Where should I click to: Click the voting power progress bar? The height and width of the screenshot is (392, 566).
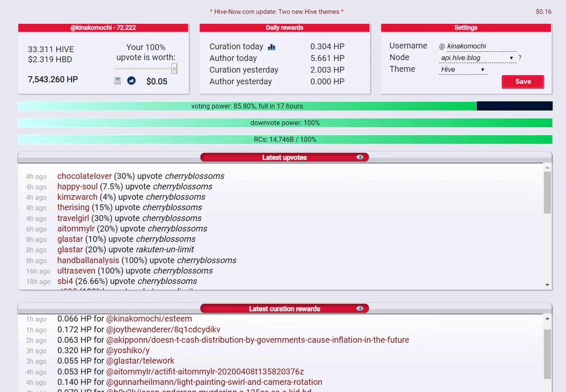[x=285, y=106]
